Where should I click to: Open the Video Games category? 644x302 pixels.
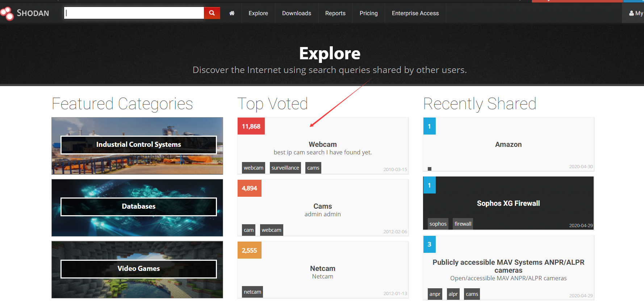[x=137, y=270]
